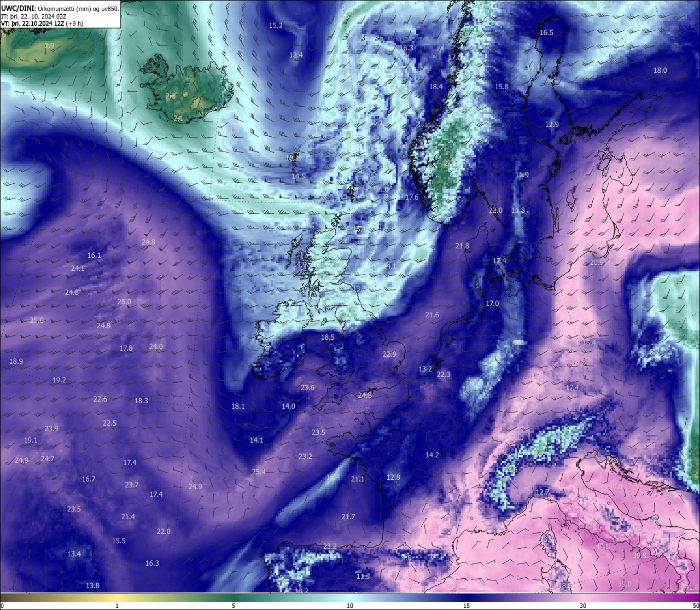The width and height of the screenshot is (700, 610).
Task: Click the 12.7 value over northern Italy
Action: 541,492
